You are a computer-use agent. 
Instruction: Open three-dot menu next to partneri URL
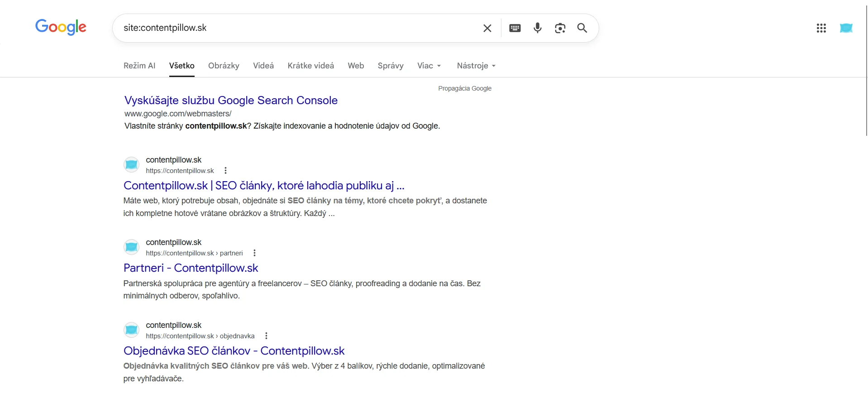[x=254, y=253]
